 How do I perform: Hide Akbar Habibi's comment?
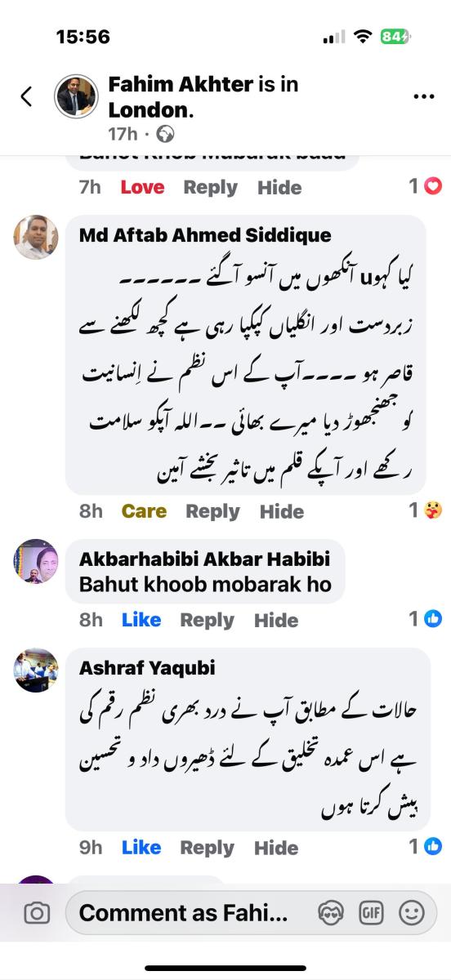click(276, 620)
